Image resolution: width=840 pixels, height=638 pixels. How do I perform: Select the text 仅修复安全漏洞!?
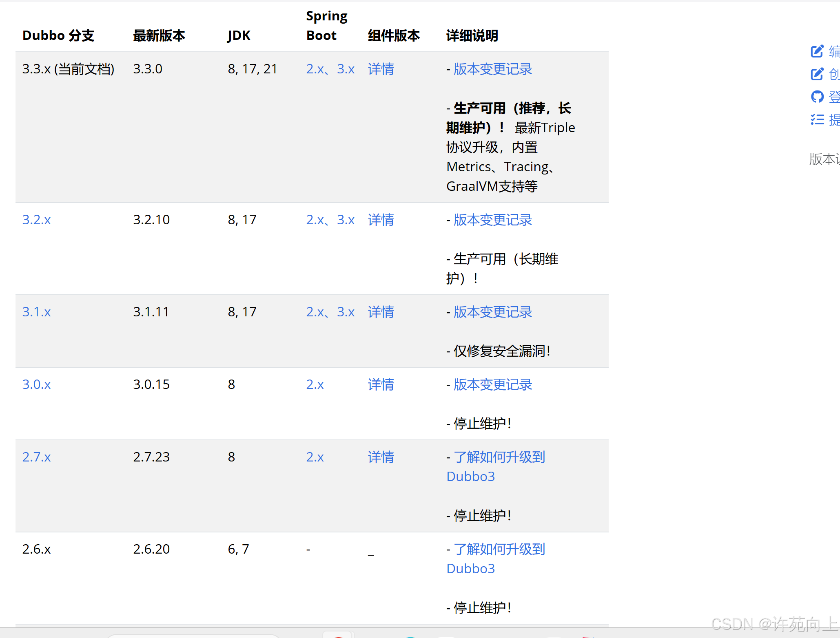click(502, 351)
